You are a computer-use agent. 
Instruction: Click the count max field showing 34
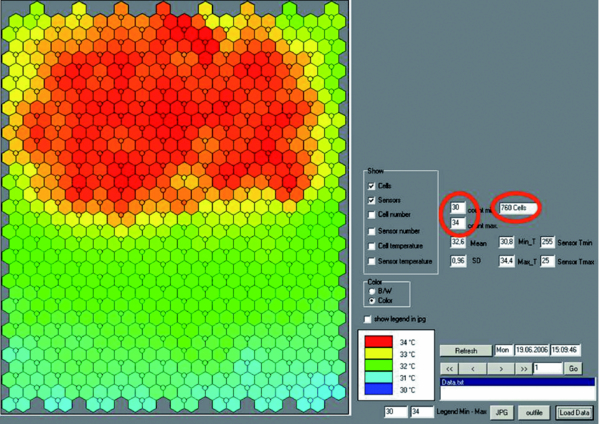pyautogui.click(x=457, y=223)
